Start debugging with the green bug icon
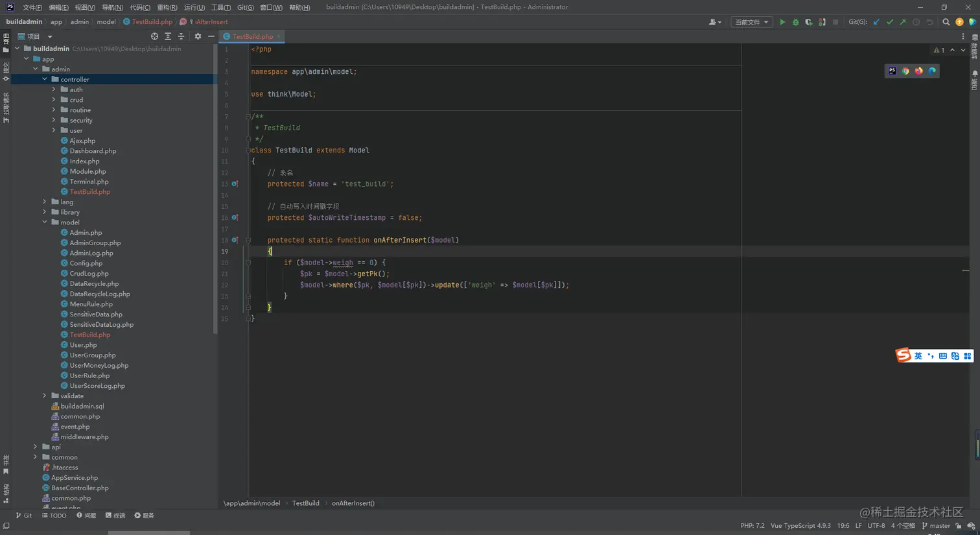980x535 pixels. pyautogui.click(x=795, y=22)
